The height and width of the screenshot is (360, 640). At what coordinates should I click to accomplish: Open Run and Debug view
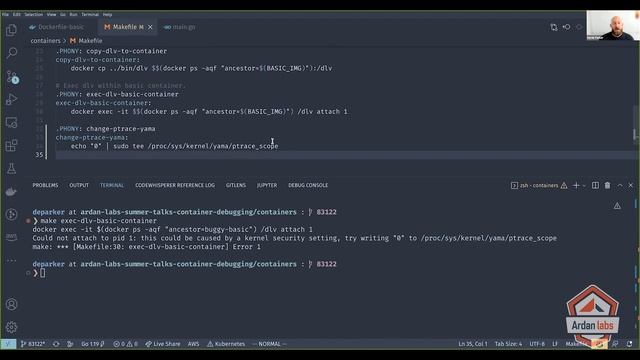point(11,99)
